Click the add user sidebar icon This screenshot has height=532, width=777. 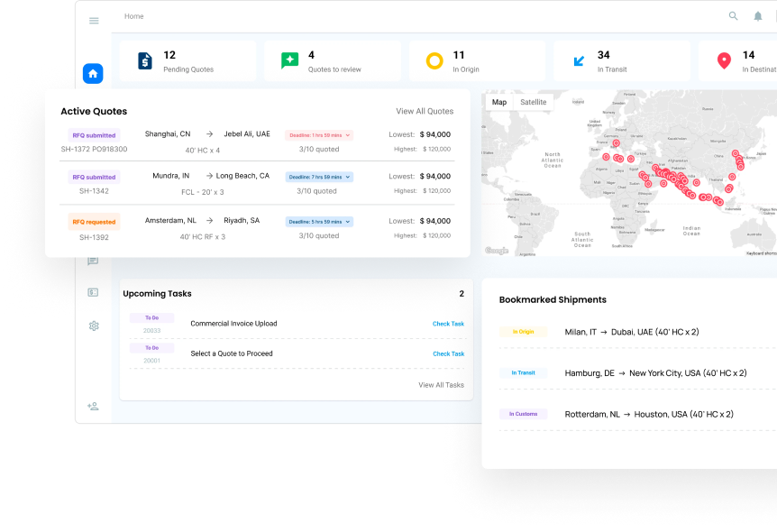click(x=93, y=406)
